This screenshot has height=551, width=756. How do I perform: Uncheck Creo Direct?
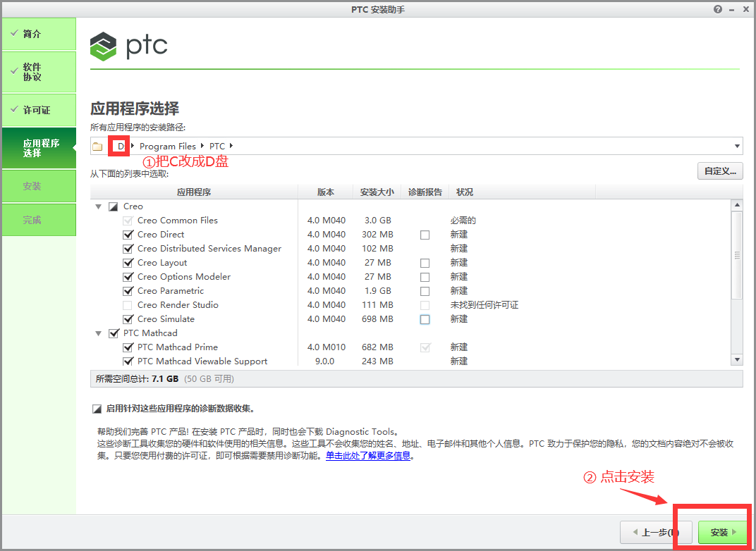click(128, 235)
